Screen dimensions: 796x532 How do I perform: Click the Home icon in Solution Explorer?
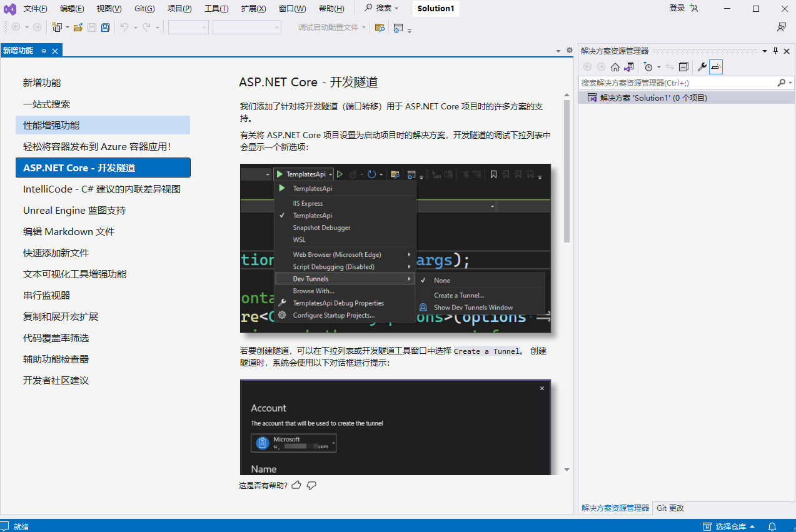615,66
